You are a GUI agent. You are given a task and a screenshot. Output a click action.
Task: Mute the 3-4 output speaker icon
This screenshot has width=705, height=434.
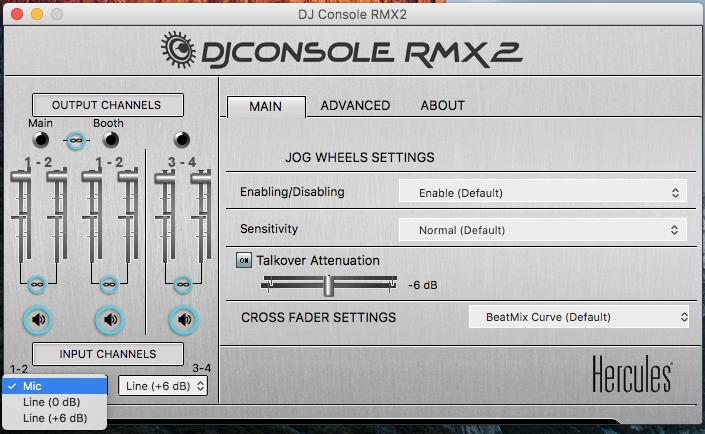pos(183,320)
